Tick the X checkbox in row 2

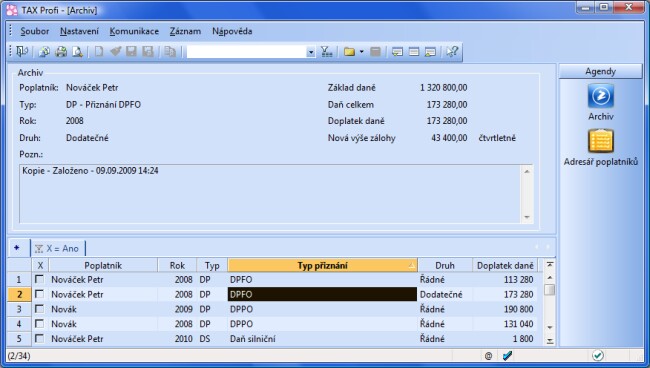(39, 294)
